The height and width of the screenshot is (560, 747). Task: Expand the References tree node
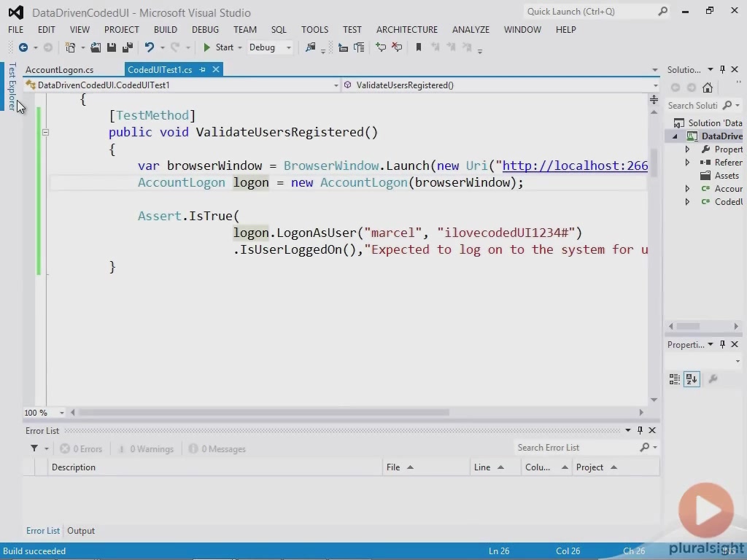pos(687,163)
